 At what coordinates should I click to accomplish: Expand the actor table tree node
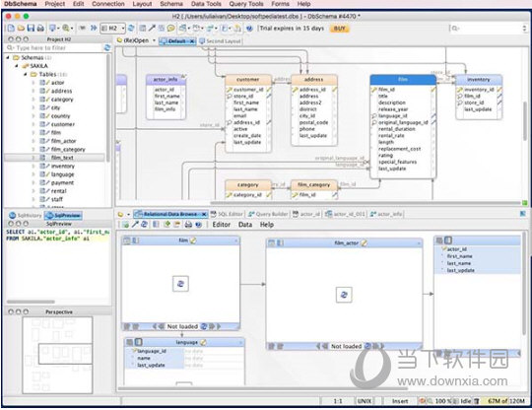tap(33, 83)
